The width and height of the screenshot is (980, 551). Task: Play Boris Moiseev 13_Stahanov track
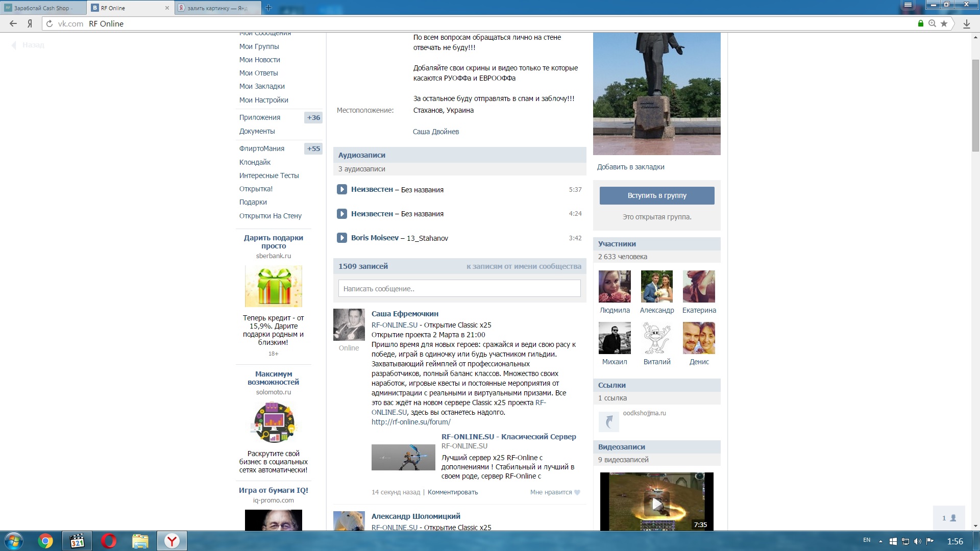pos(342,238)
